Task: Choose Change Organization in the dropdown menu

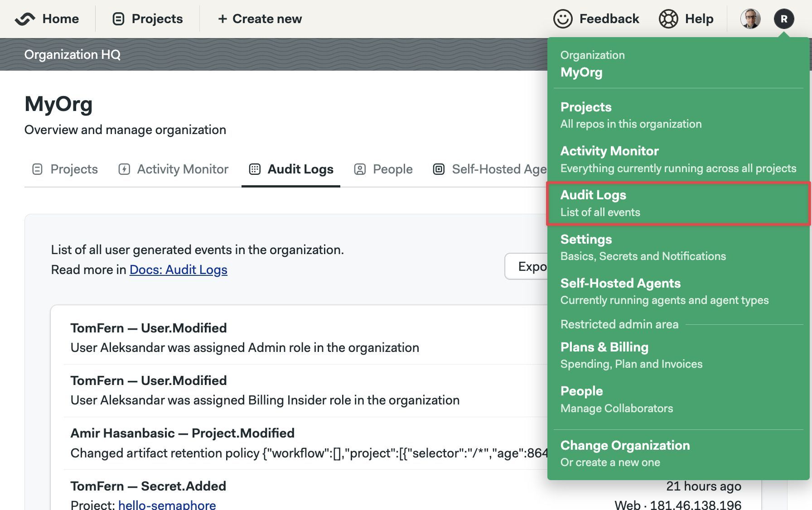Action: 678,453
